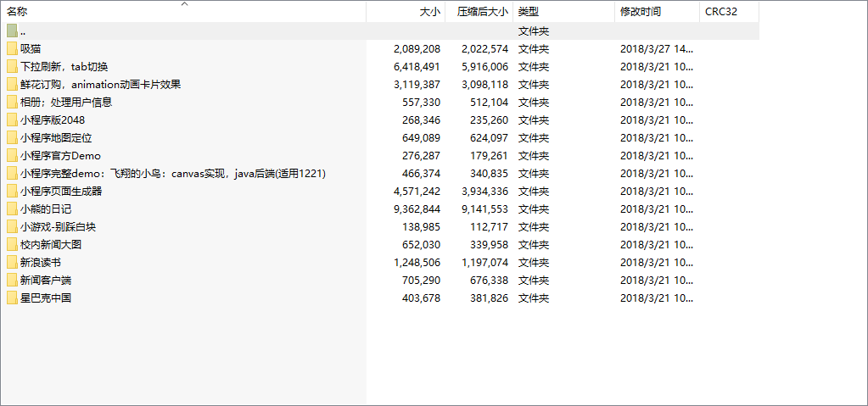Click the date 2018/3/27 14... for 吸猫
868x406 pixels.
coord(657,49)
